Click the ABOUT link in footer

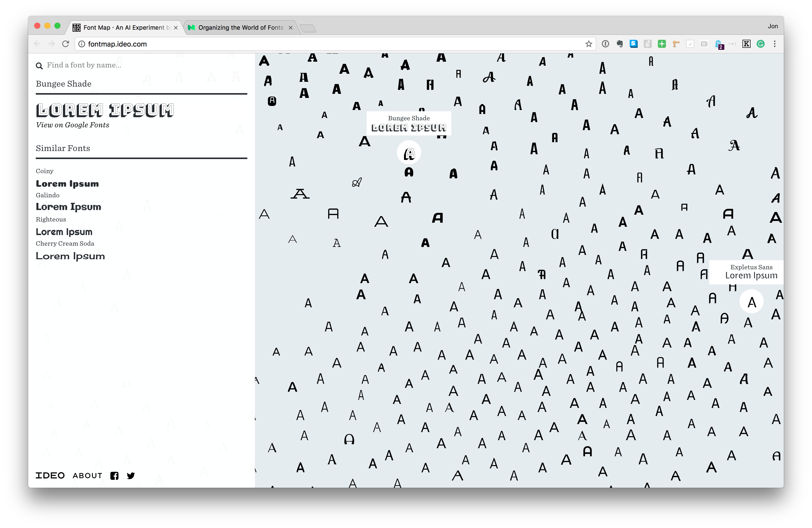point(87,476)
